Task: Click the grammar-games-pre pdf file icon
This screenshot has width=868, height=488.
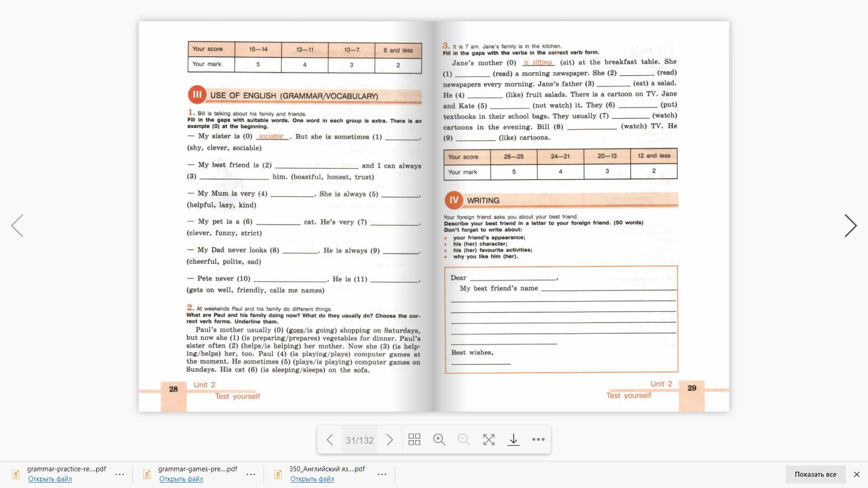Action: pyautogui.click(x=147, y=474)
